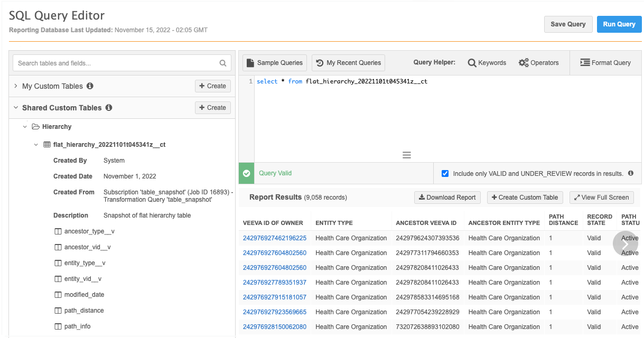
Task: Click info icon beside VALID records checkbox
Action: pos(631,173)
